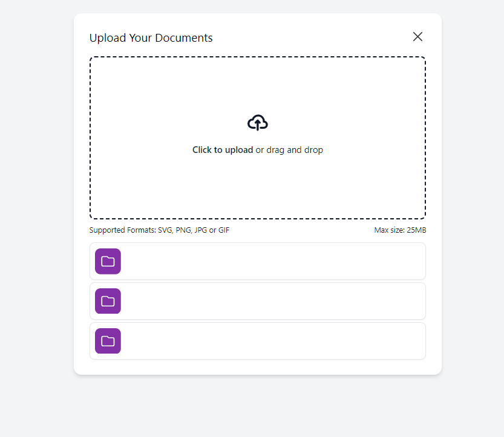Click the 'Upload Your Documents' heading
The height and width of the screenshot is (437, 504).
151,38
